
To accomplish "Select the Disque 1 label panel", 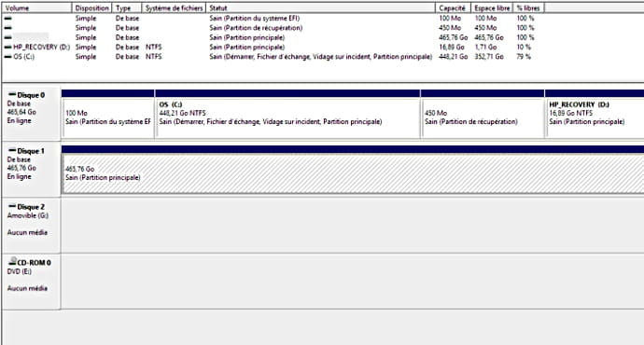I will [31, 169].
